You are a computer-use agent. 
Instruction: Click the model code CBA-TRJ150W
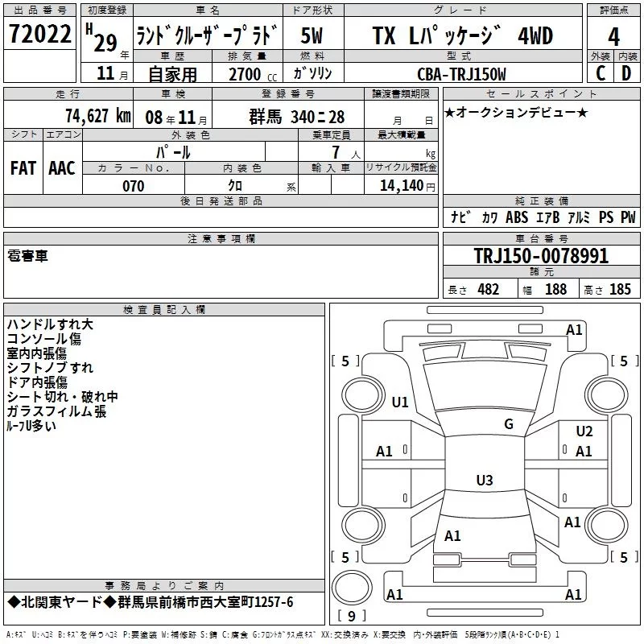click(461, 74)
